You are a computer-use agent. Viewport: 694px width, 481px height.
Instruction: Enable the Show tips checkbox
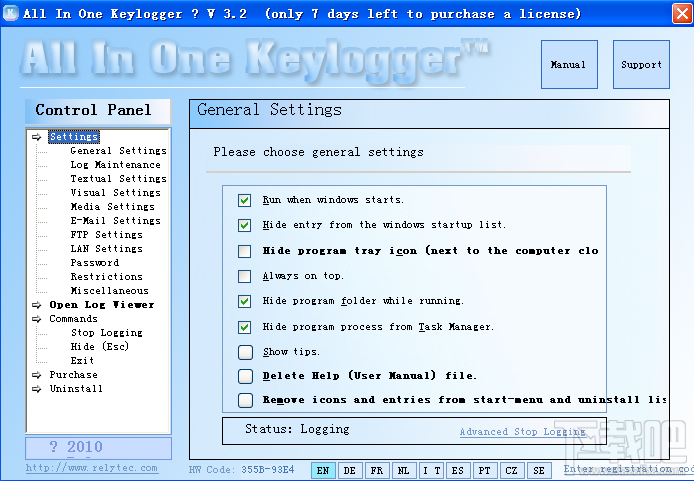245,352
